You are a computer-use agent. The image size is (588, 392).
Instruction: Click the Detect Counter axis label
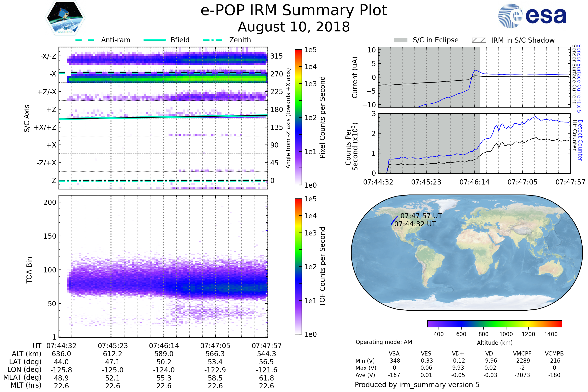(580, 140)
